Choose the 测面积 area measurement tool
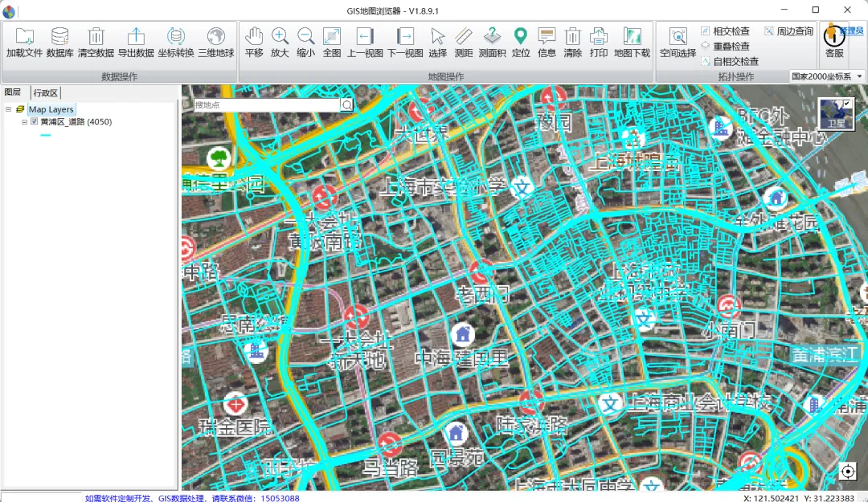The width and height of the screenshot is (868, 502). [x=492, y=37]
